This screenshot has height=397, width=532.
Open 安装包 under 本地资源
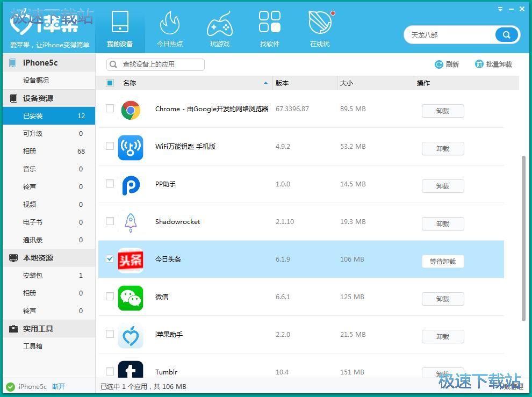49,275
